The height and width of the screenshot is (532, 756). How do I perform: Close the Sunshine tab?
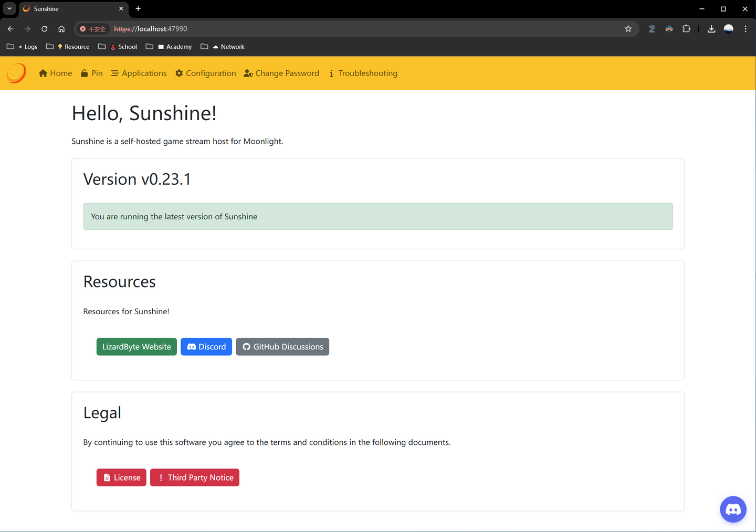[x=121, y=8]
